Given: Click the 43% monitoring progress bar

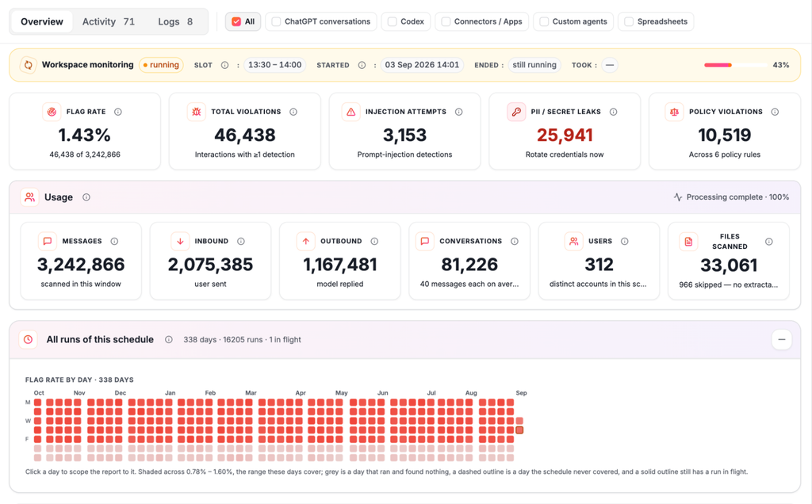Looking at the screenshot, I should (735, 65).
